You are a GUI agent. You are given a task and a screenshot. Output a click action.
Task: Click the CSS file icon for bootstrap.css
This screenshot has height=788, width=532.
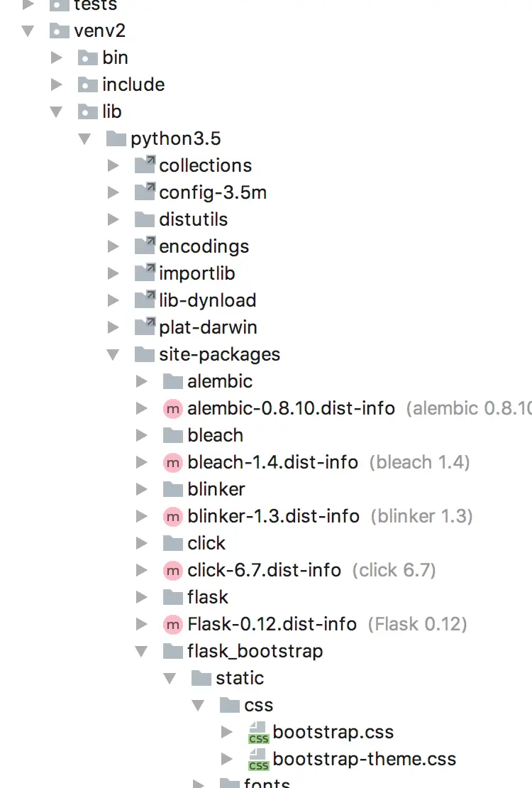[x=259, y=732]
